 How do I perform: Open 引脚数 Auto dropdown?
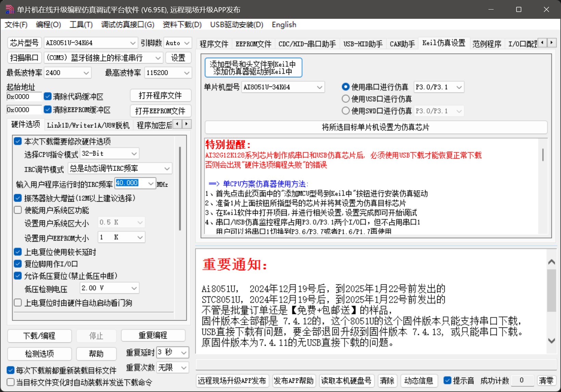tap(178, 43)
